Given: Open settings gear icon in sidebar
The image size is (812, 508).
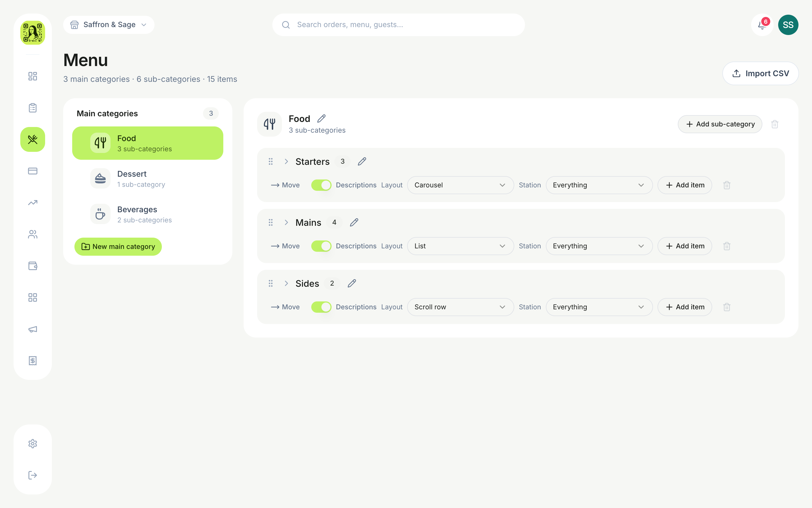Looking at the screenshot, I should coord(32,443).
